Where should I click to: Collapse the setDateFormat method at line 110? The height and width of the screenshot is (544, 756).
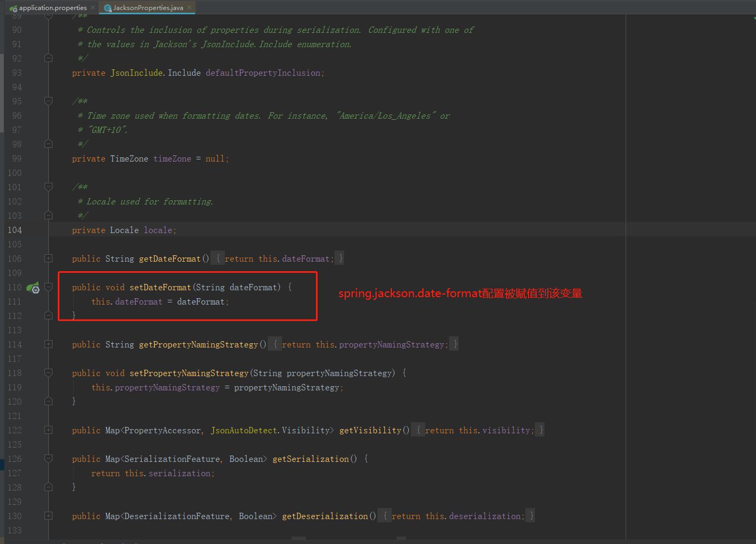pyautogui.click(x=48, y=287)
